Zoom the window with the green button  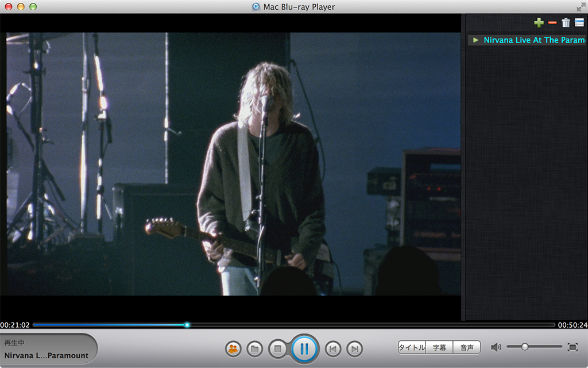[x=33, y=6]
